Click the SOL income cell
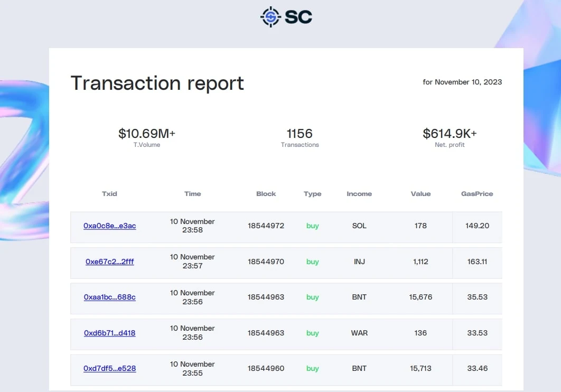561x392 pixels. [359, 226]
